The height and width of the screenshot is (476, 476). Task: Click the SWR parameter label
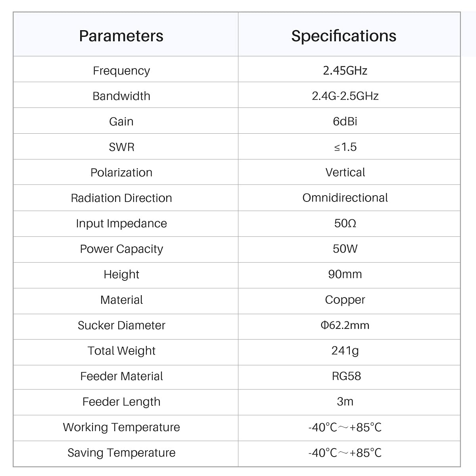tap(121, 147)
